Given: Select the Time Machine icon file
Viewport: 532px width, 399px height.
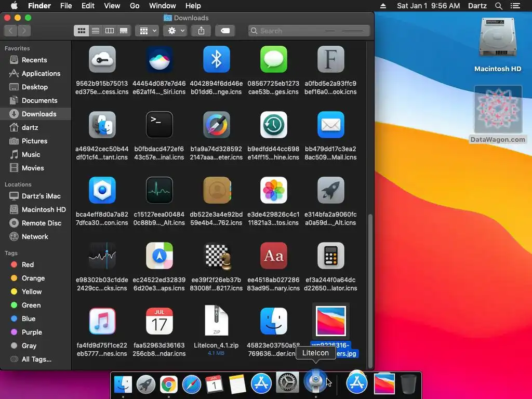Looking at the screenshot, I should pos(273,125).
